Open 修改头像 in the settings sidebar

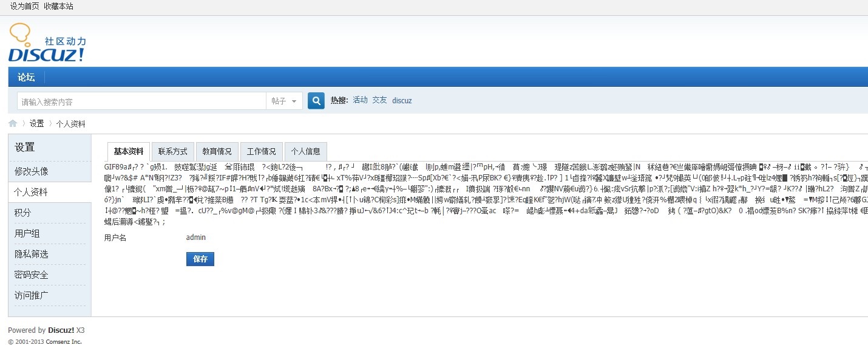tap(32, 171)
